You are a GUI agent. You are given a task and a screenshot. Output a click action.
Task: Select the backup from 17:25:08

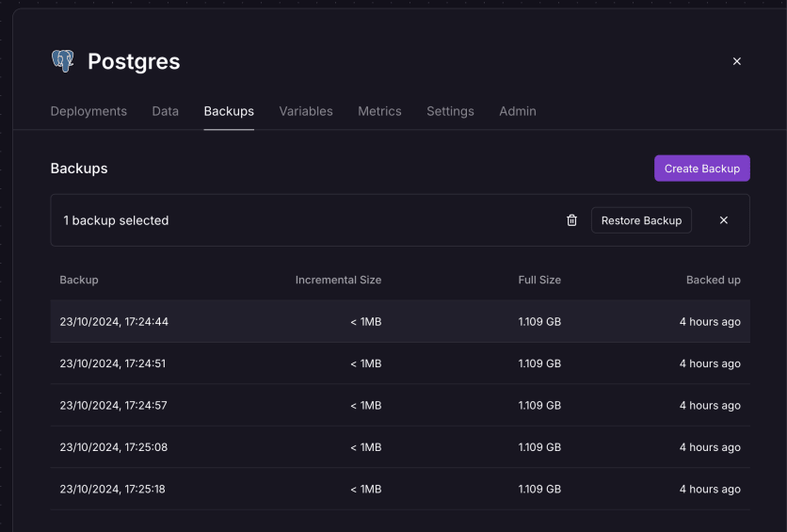pyautogui.click(x=400, y=447)
